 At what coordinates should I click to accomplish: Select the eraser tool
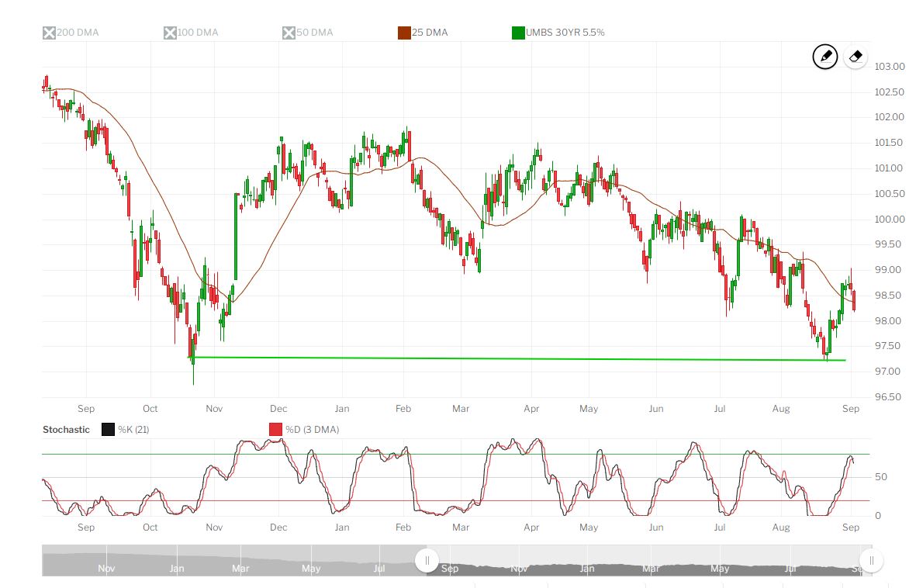pyautogui.click(x=856, y=57)
